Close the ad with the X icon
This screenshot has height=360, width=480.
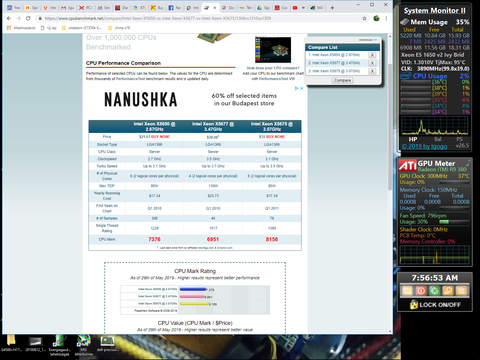[301, 88]
